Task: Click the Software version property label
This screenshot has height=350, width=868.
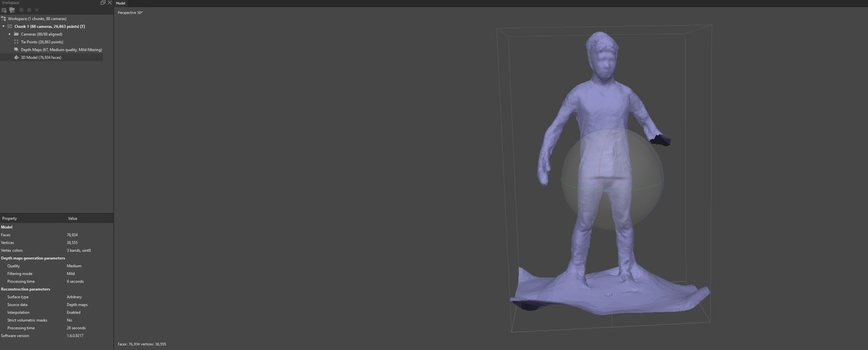Action: (15, 336)
